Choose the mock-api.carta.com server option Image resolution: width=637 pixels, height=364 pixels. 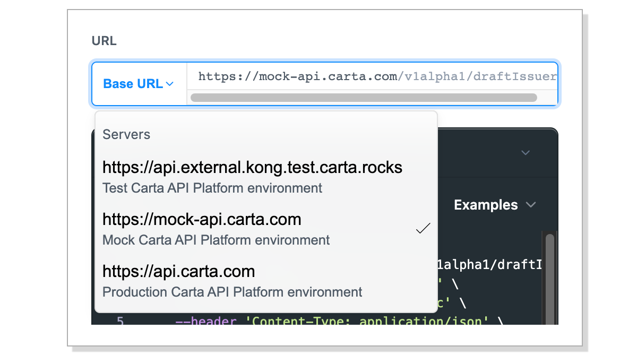tap(265, 228)
